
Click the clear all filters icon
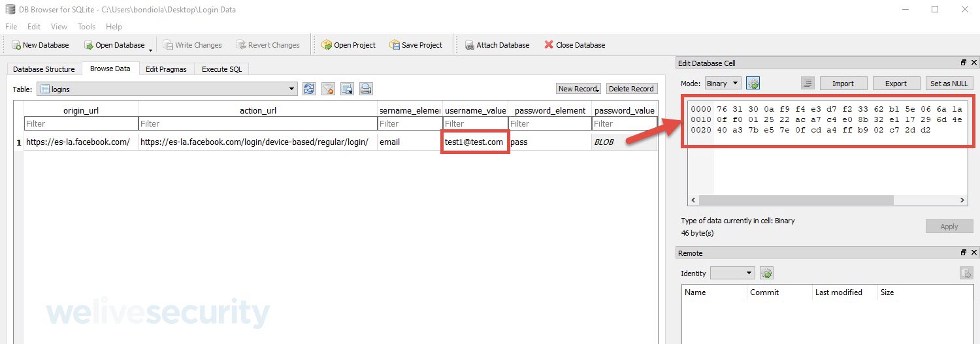[328, 89]
